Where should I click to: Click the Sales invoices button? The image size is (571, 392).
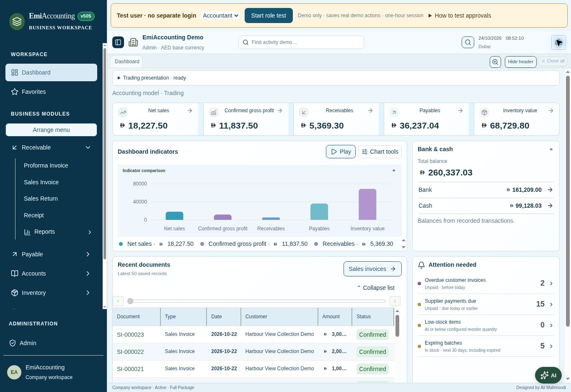(x=372, y=269)
